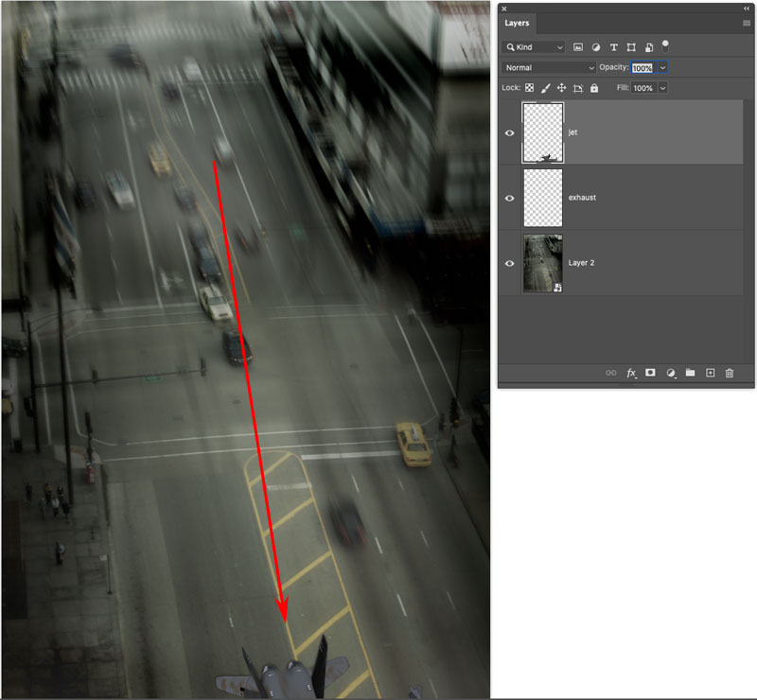
Task: Open the Normal blend mode dropdown
Action: tap(550, 68)
